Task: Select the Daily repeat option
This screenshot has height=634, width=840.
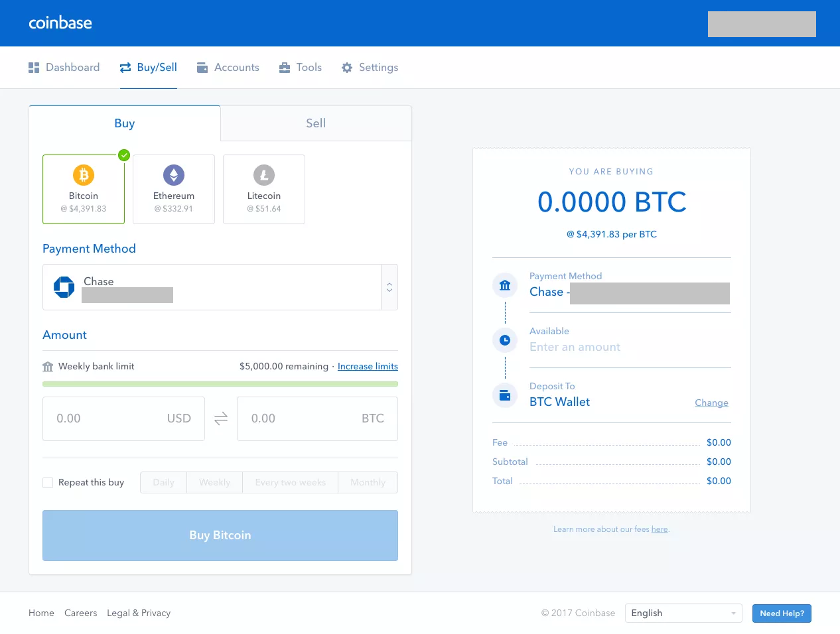Action: pos(163,482)
